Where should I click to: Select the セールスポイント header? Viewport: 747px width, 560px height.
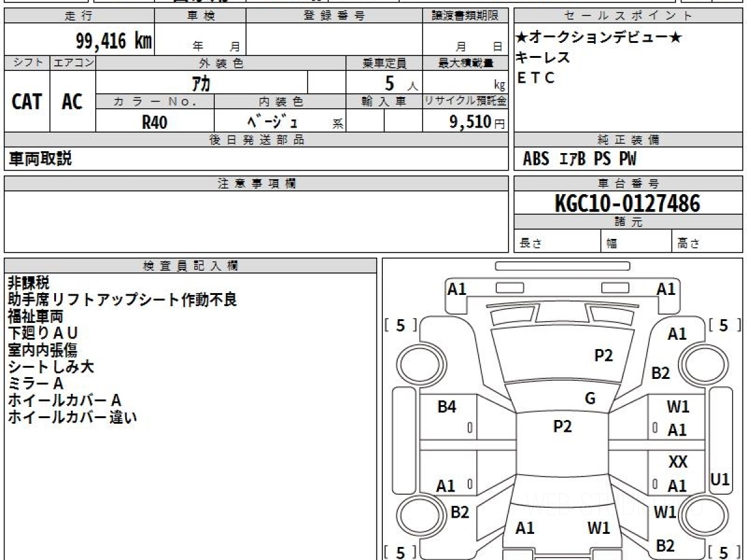(x=629, y=16)
